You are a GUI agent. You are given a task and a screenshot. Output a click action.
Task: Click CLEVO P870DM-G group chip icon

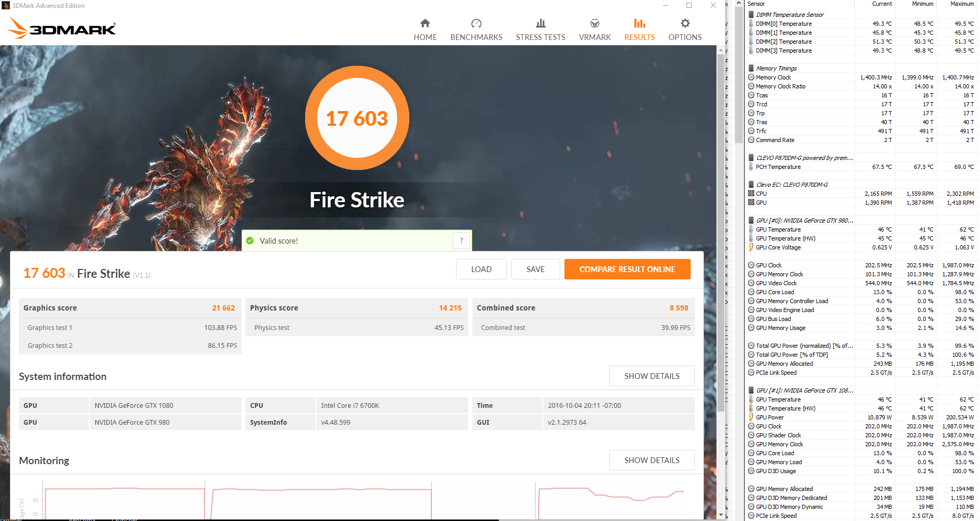pos(751,158)
